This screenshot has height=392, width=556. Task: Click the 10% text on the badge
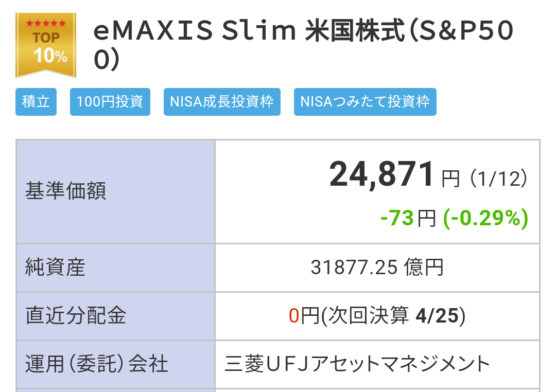click(50, 56)
